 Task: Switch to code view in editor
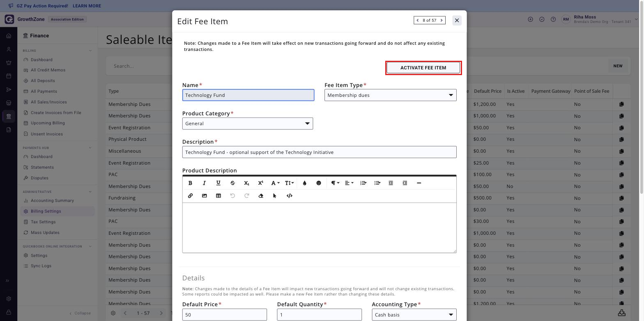289,196
